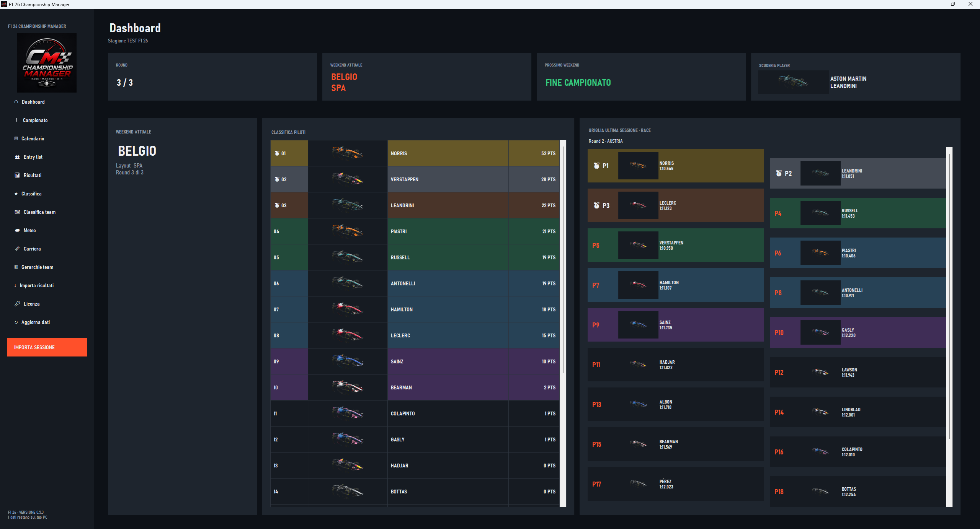Click the P5 Verstappen grid car thumbnail

[x=638, y=245]
